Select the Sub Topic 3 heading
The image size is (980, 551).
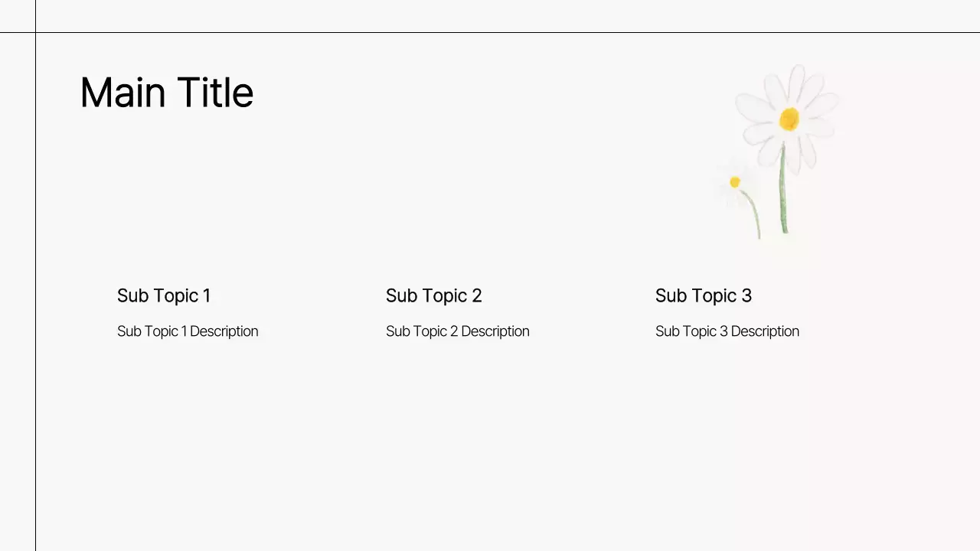(x=703, y=296)
